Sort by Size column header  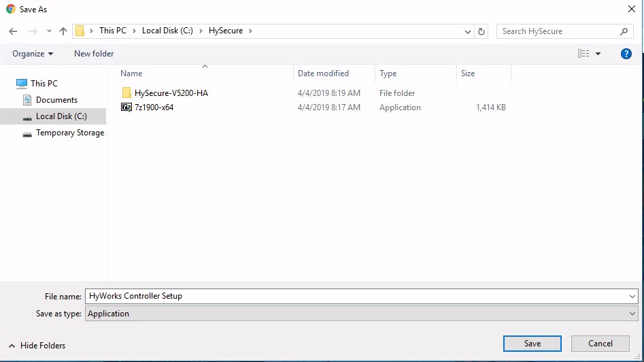pos(467,73)
